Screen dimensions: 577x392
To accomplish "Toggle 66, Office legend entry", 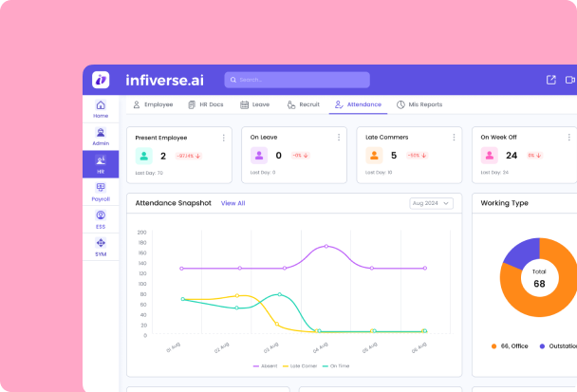I will click(x=510, y=346).
